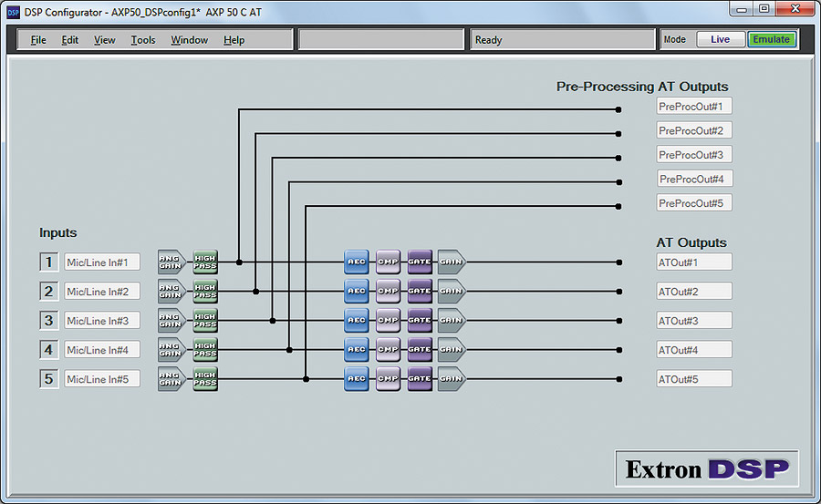Click the PreProcOut#5 output label
Viewport: 821px width, 504px height.
pos(694,203)
